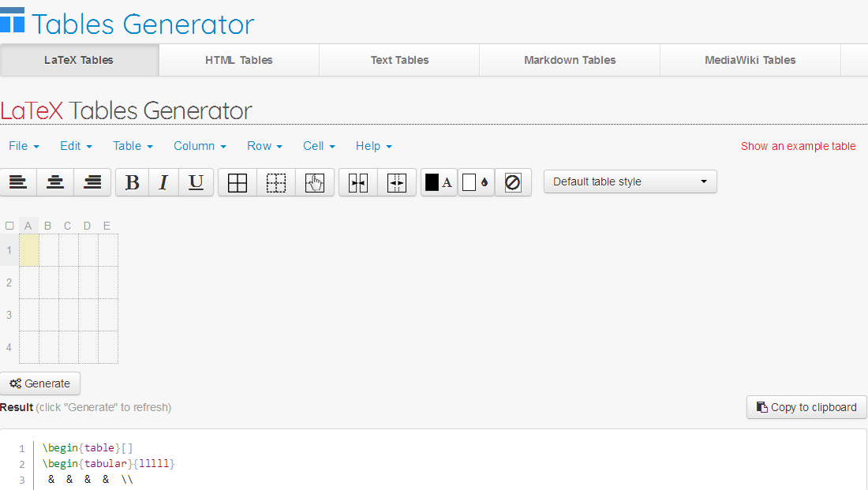Open the Row menu
Viewport: 868px width, 490px height.
point(264,146)
